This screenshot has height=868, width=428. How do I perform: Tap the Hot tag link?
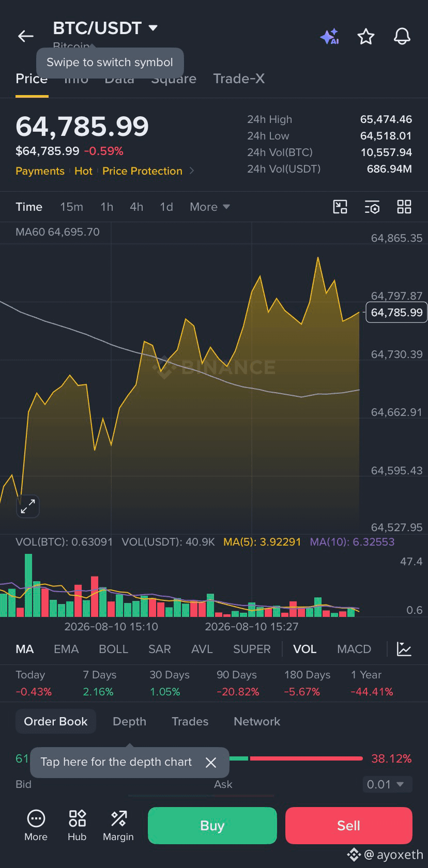[x=83, y=171]
